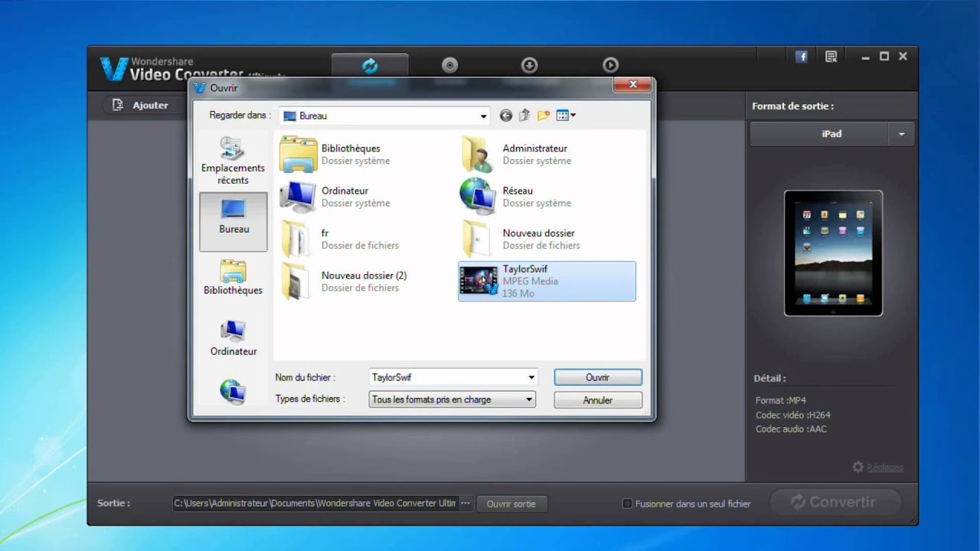Enable Fusionner dans un seul fichier checkbox
This screenshot has height=551, width=980.
(x=627, y=504)
